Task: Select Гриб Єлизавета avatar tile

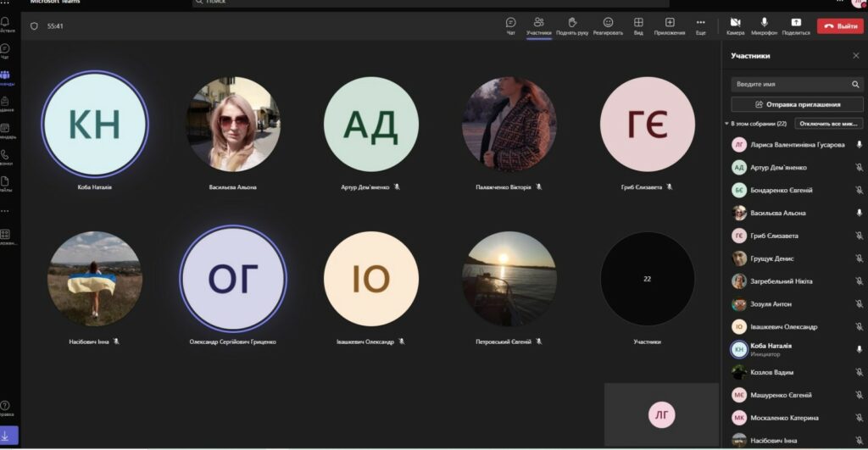Action: [x=647, y=124]
